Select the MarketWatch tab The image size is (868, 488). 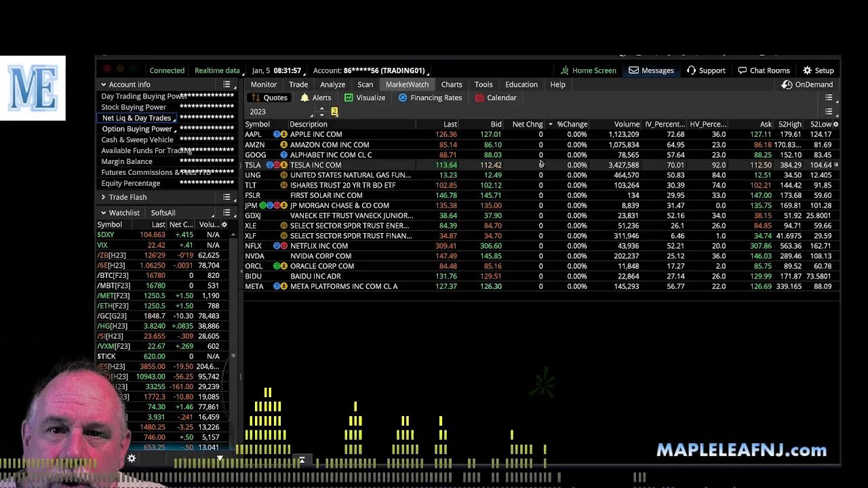point(407,85)
